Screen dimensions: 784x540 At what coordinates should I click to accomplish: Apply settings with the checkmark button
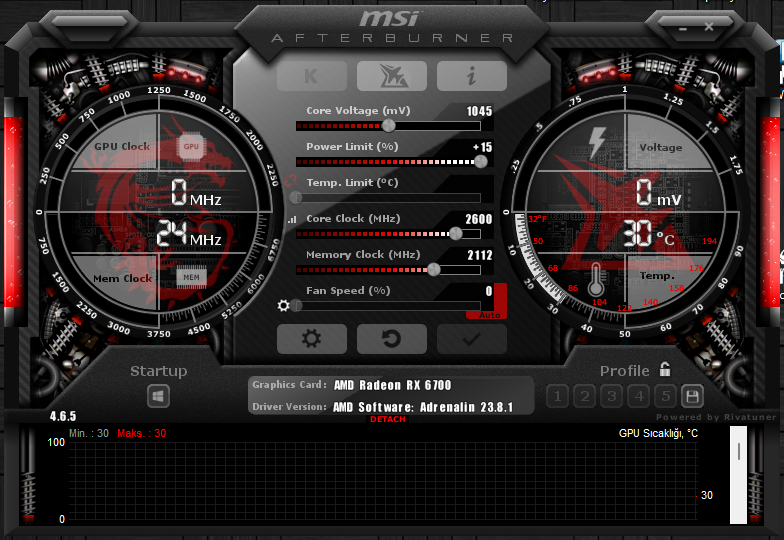[472, 338]
